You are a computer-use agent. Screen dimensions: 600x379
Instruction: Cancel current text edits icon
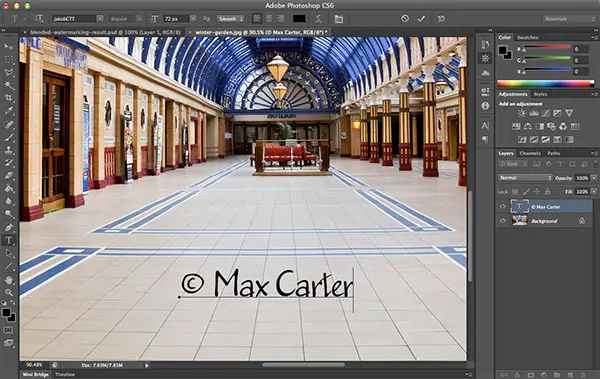[405, 18]
